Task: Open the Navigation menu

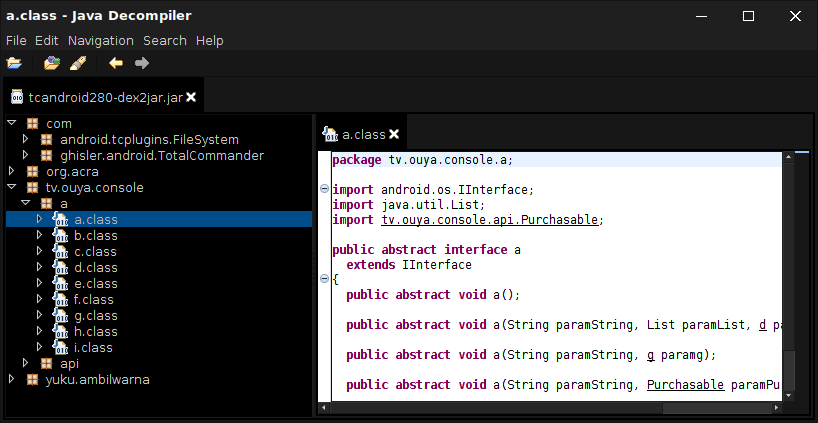Action: pyautogui.click(x=100, y=41)
